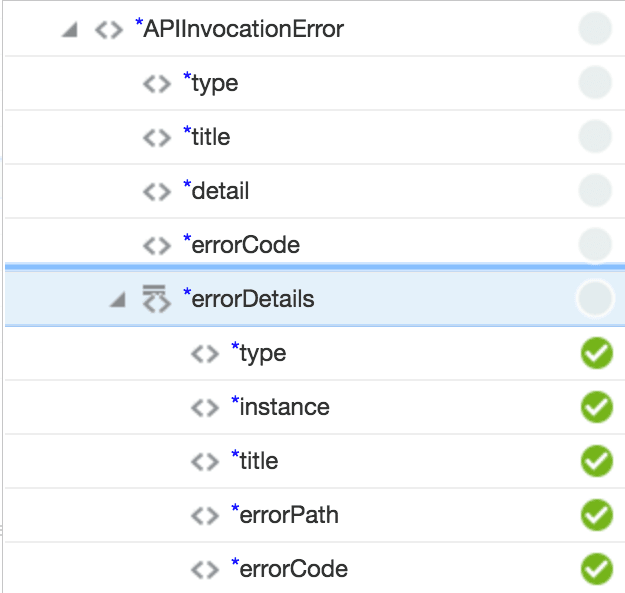The image size is (625, 593).
Task: Toggle the empty mapping circle for errorDetails
Action: coord(595,298)
